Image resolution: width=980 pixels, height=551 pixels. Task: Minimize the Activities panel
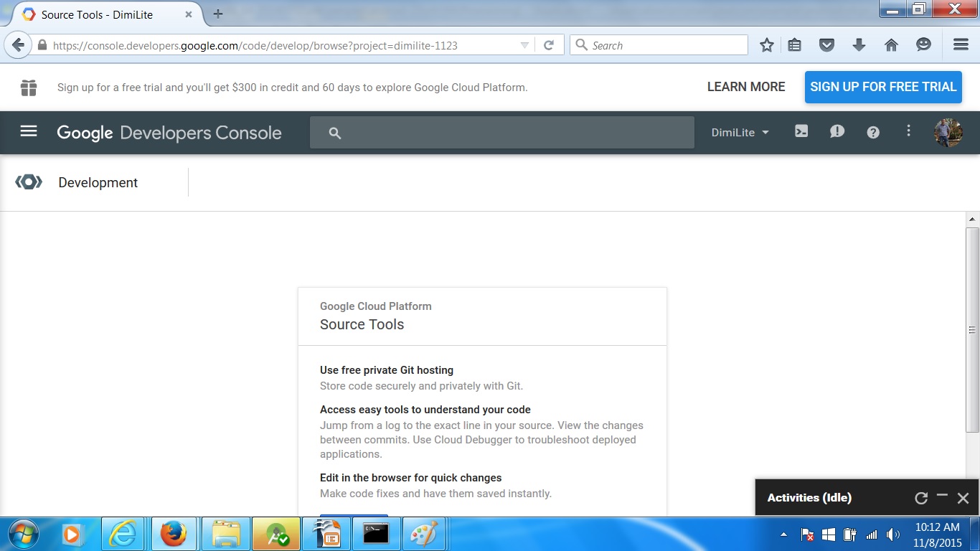(x=942, y=496)
